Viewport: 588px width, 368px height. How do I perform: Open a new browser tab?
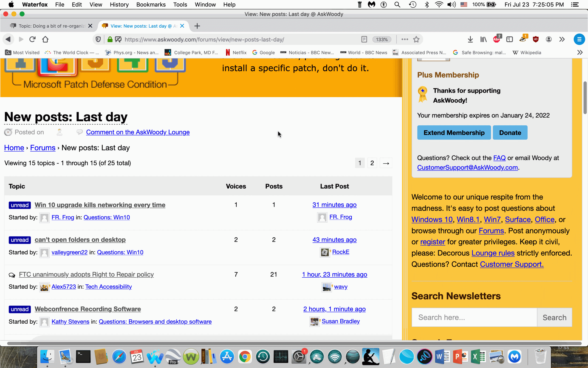coord(197,26)
